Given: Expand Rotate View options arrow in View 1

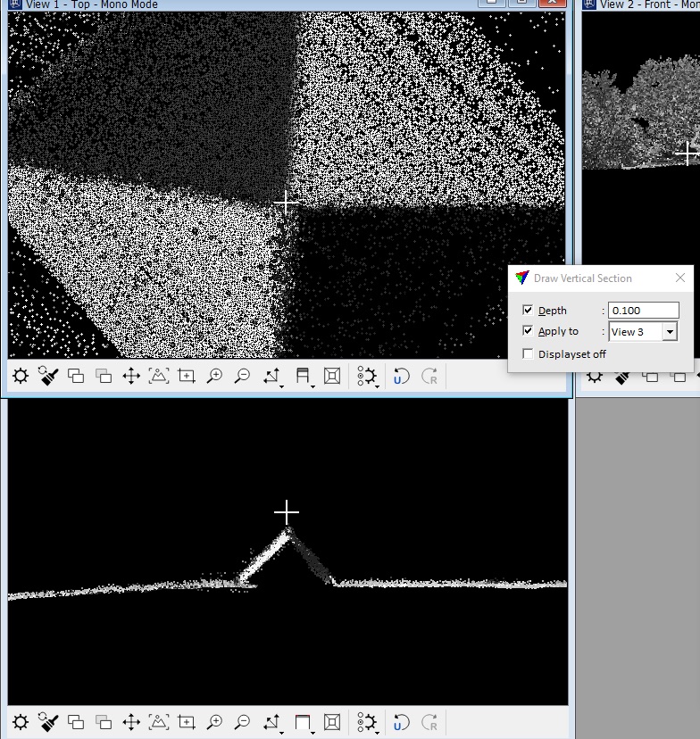Looking at the screenshot, I should [x=281, y=386].
